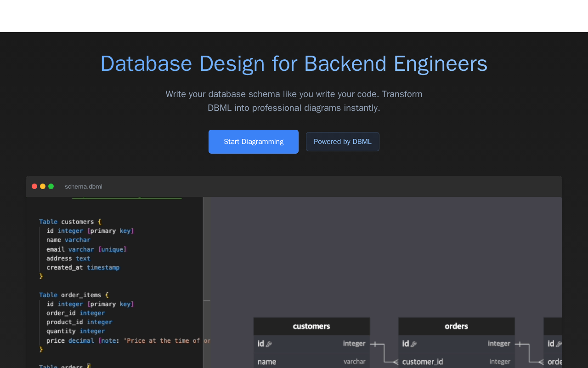This screenshot has height=368, width=588.
Task: Click the Start Diagramming button
Action: [x=253, y=142]
